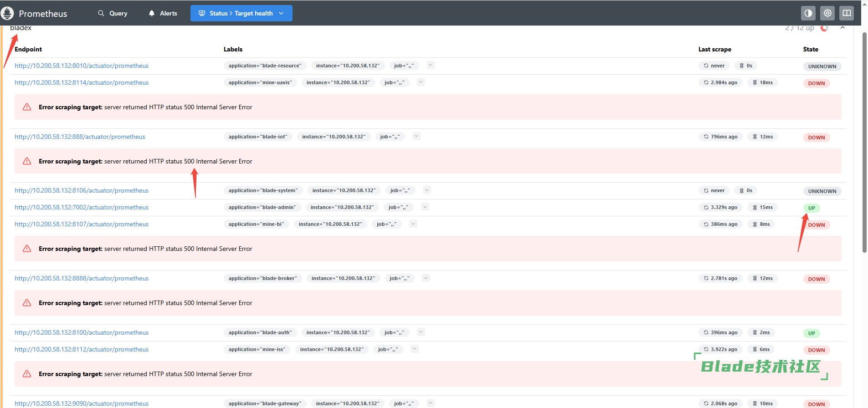Open endpoint link on port 8010
This screenshot has height=408, width=868.
pyautogui.click(x=82, y=66)
